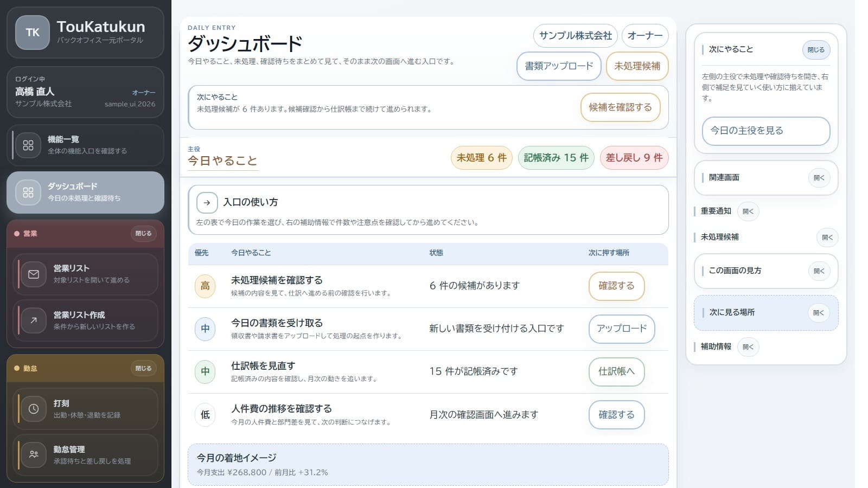Screen dimensions: 868x488
Task: Open 機能一覧 in the sidebar
Action: click(x=85, y=145)
